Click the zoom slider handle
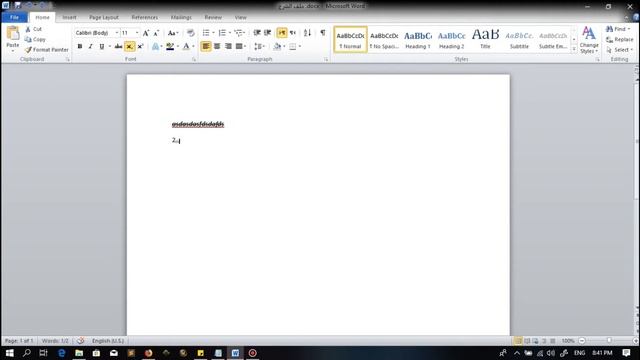 [609, 340]
